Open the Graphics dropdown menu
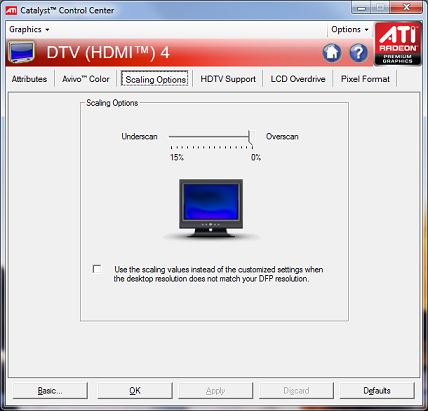 (29, 30)
